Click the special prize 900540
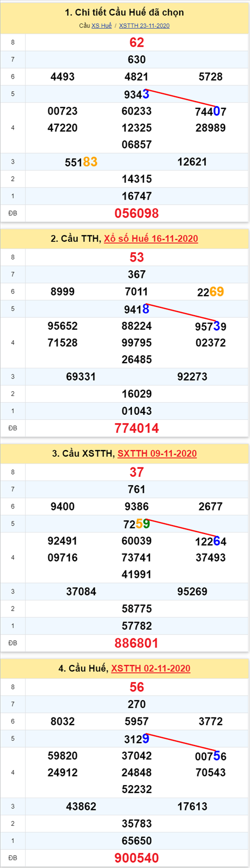This screenshot has height=868, width=250. click(136, 858)
